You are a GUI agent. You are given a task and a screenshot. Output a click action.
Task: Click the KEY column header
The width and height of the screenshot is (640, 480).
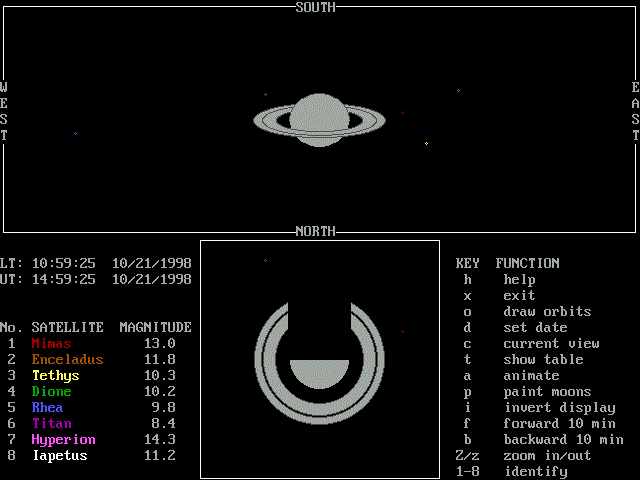click(467, 263)
